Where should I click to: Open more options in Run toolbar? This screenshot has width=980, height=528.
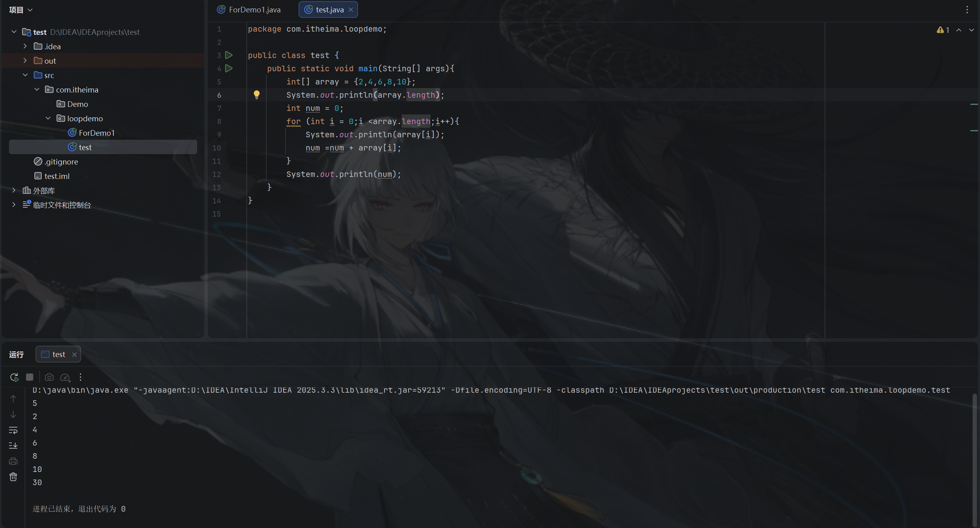click(x=80, y=377)
